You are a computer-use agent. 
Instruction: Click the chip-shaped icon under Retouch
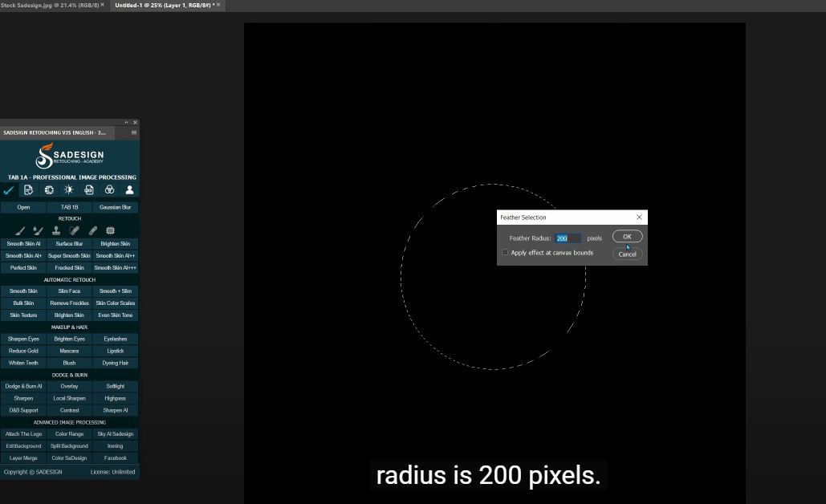[111, 231]
